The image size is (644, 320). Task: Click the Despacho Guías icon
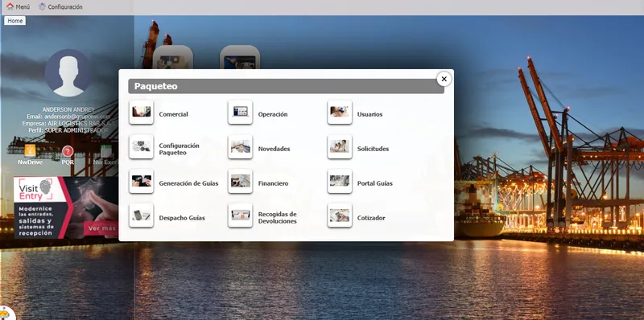coord(142,215)
